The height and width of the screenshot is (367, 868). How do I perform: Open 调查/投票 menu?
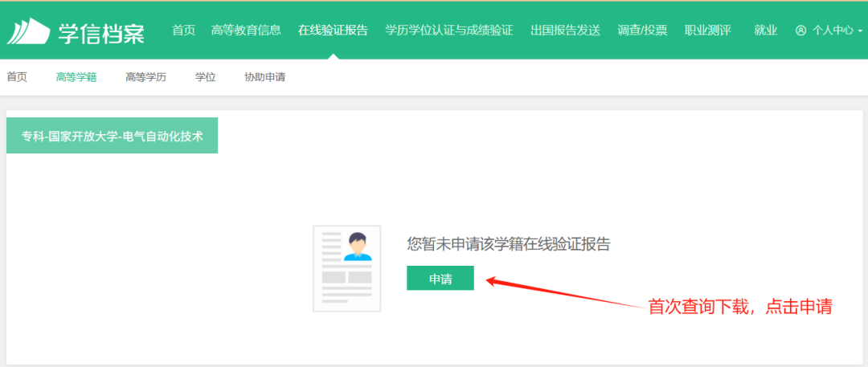tap(642, 31)
